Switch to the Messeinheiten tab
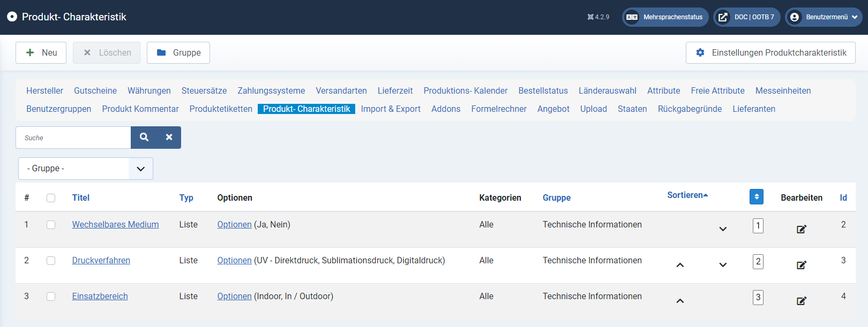Image resolution: width=868 pixels, height=327 pixels. (783, 91)
